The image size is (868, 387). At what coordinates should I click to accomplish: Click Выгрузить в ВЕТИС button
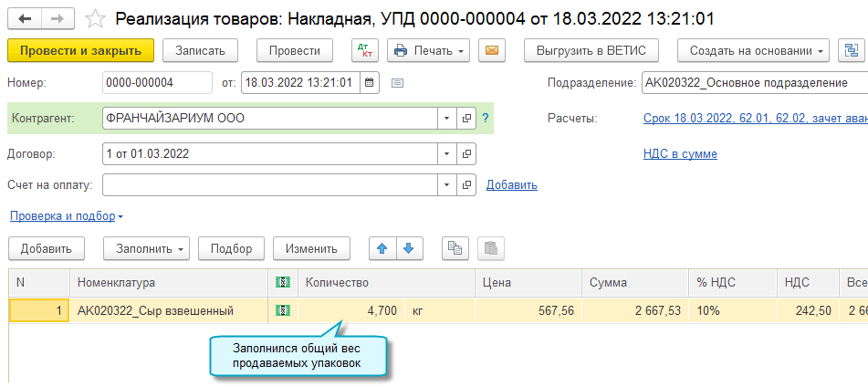[x=593, y=50]
